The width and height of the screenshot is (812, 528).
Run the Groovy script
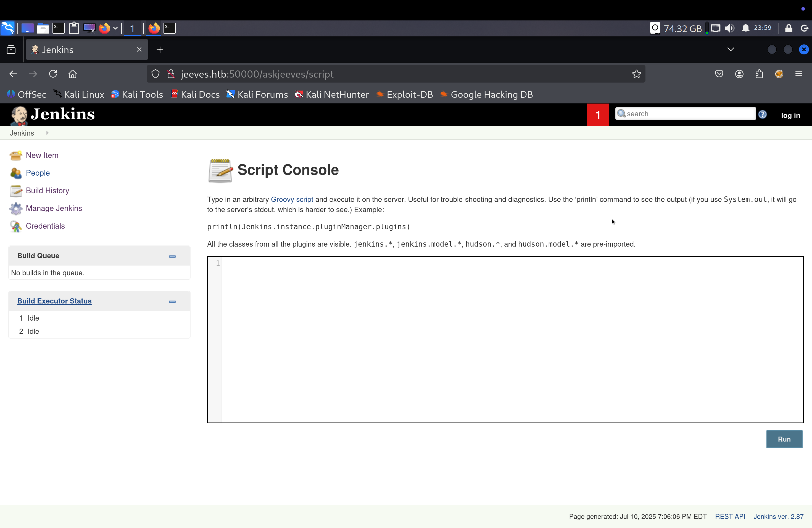pos(784,439)
